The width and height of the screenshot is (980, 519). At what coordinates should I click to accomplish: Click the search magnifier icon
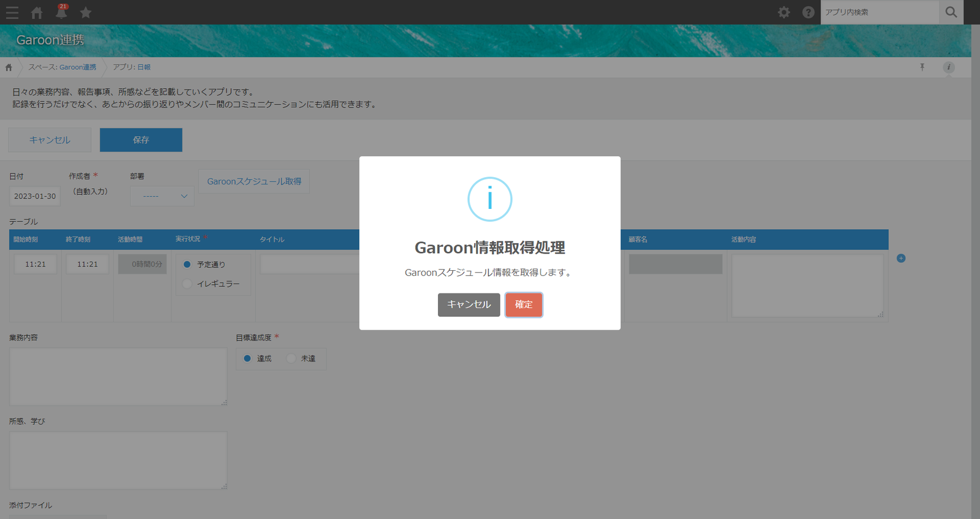(x=951, y=12)
